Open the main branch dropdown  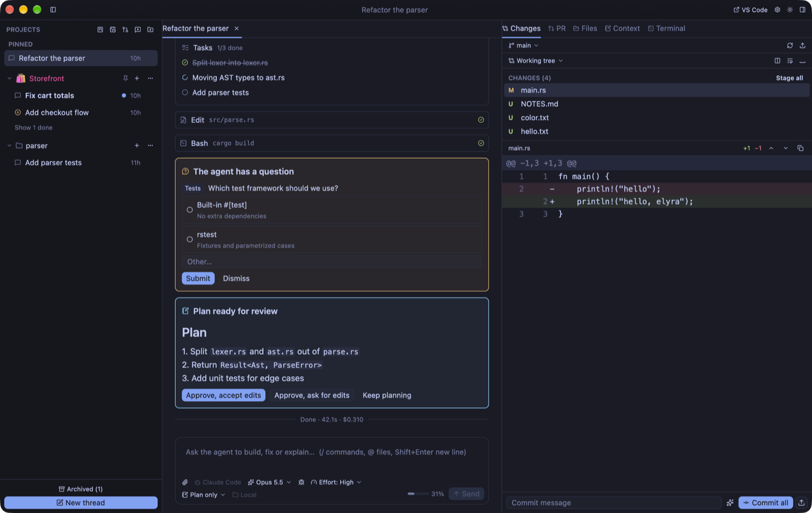click(x=523, y=46)
